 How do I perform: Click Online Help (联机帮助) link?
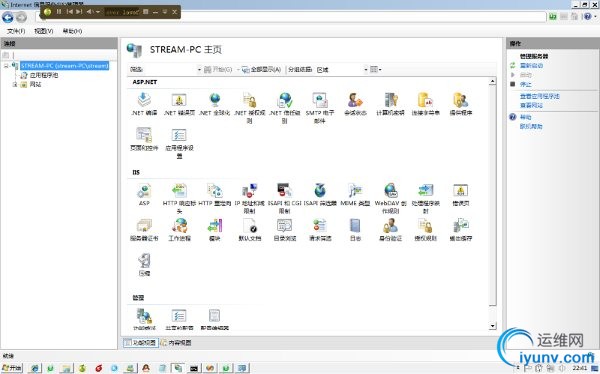click(x=531, y=126)
